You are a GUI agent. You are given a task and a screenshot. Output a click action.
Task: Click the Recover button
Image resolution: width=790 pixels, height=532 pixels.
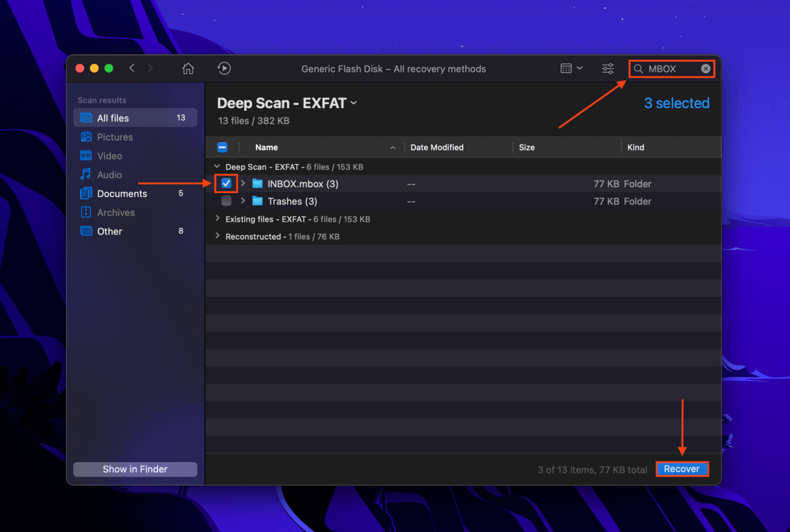coord(681,469)
